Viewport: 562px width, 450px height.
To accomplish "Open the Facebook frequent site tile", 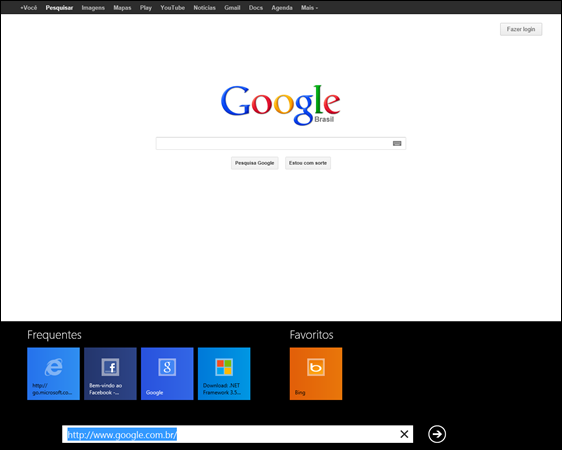I will point(110,373).
